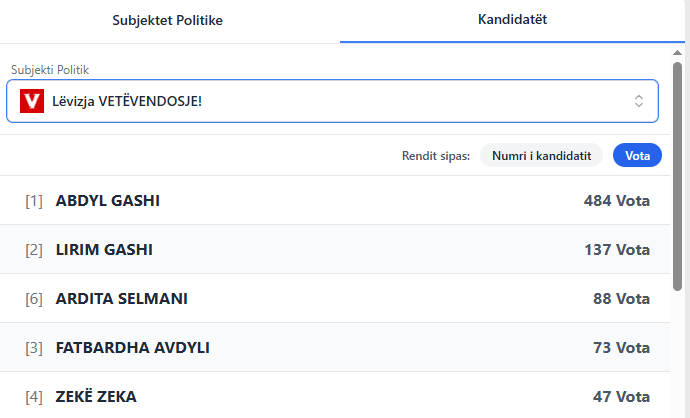Click the 137 Vota count
Image resolution: width=690 pixels, height=418 pixels.
[x=616, y=249]
